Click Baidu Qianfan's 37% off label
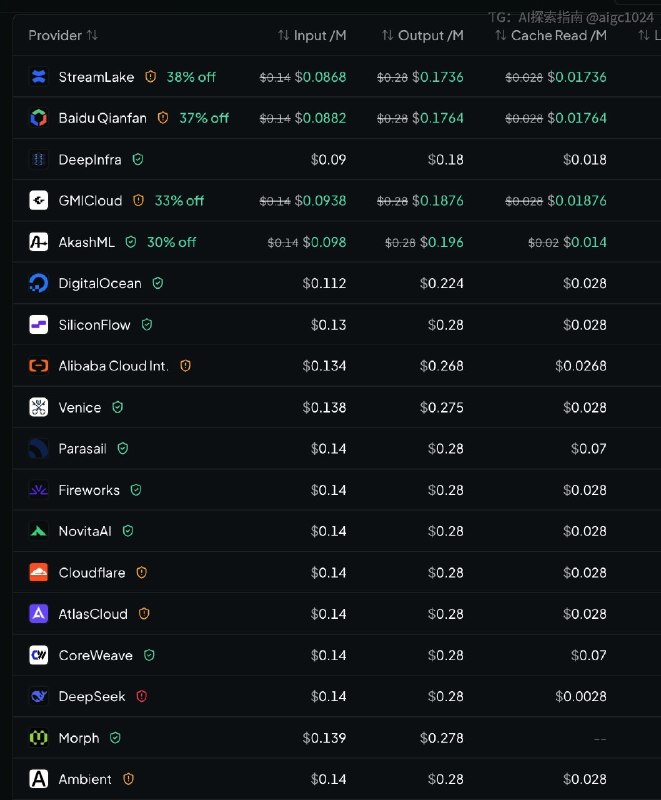 pos(204,118)
